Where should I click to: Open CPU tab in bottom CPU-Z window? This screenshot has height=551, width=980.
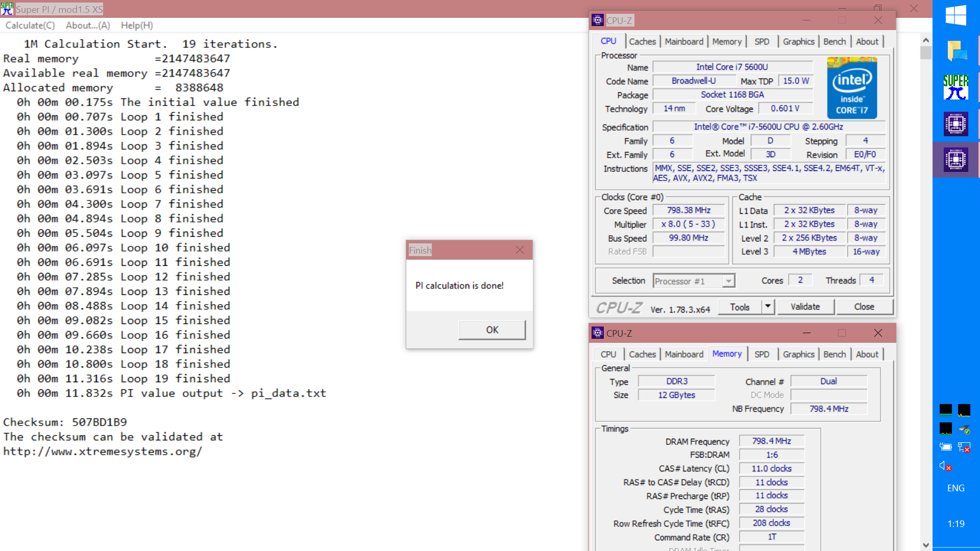[608, 355]
